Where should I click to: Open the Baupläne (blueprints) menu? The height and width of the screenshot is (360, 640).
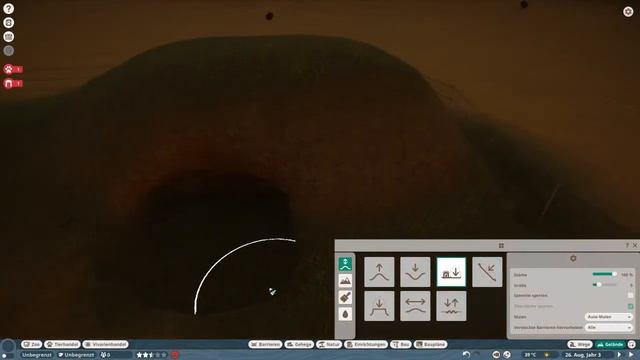[431, 344]
